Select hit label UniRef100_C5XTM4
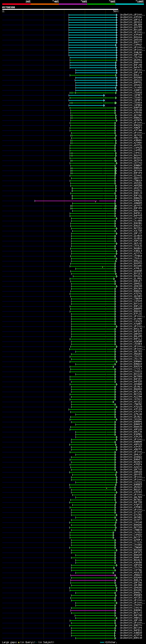 pos(131,58)
